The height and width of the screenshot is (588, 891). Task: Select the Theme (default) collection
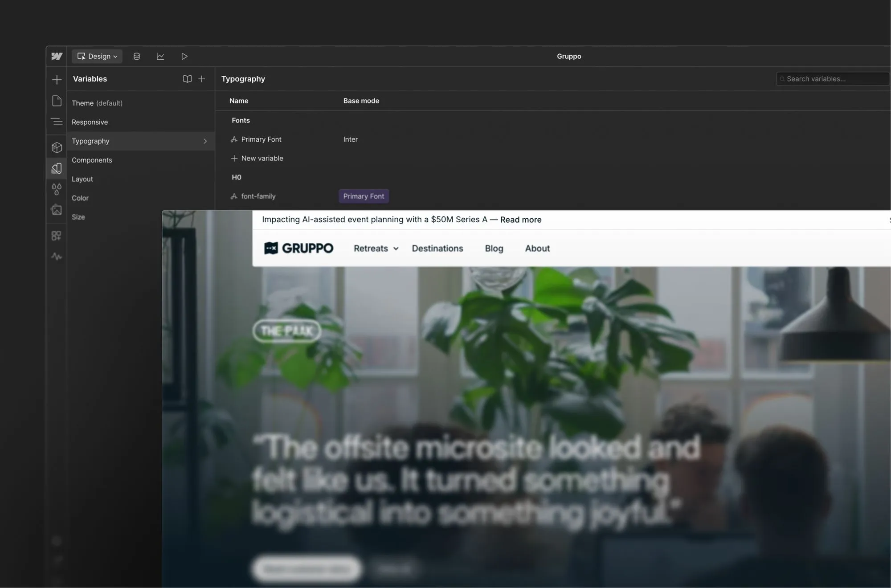click(x=97, y=103)
